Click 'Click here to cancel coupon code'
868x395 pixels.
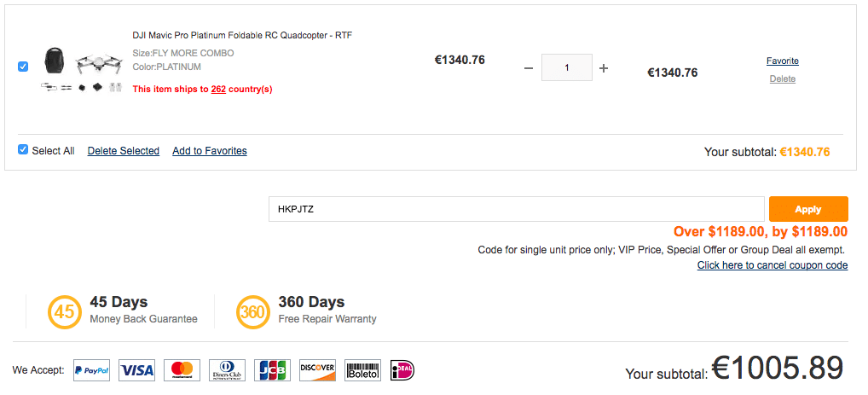point(772,265)
